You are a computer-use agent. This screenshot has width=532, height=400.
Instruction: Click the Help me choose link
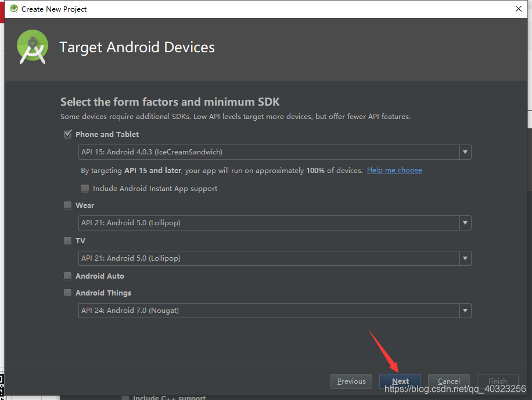(394, 170)
